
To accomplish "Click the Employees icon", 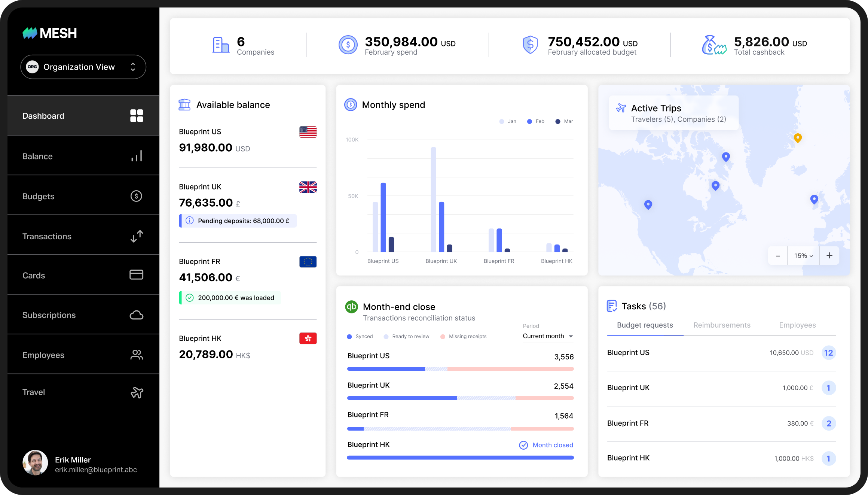I will point(137,355).
